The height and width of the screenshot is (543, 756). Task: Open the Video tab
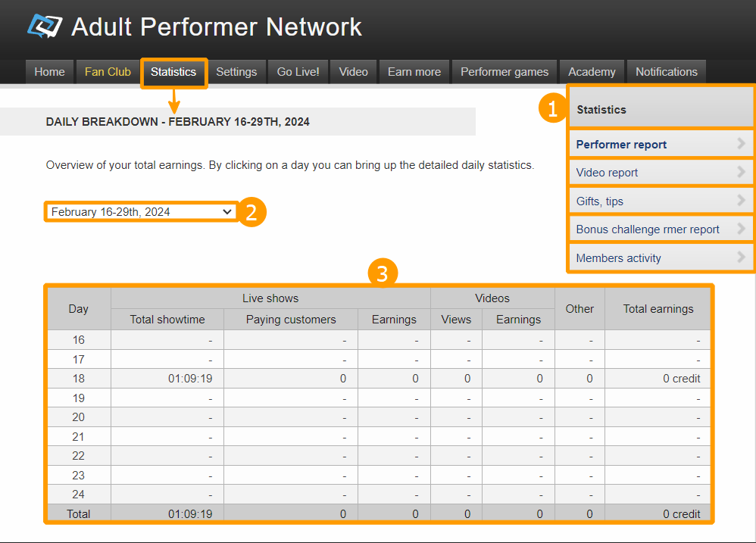pyautogui.click(x=353, y=72)
